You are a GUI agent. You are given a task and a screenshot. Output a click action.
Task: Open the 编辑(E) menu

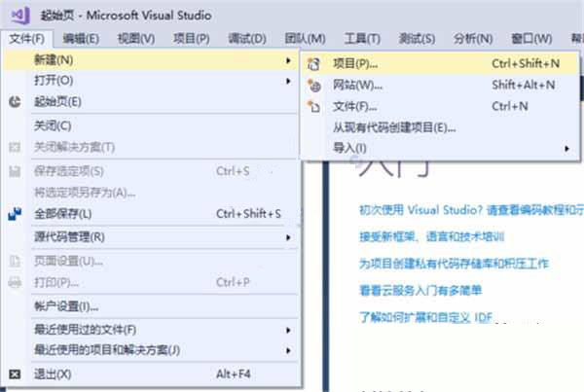(81, 38)
